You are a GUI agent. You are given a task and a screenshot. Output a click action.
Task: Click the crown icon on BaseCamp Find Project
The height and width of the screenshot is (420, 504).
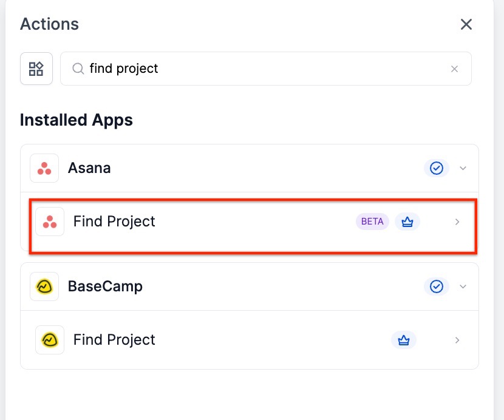pos(404,340)
